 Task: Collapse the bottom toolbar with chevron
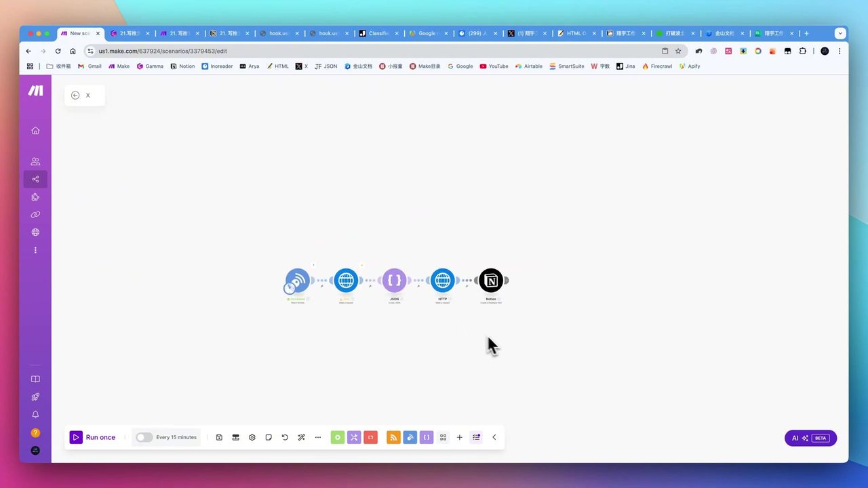494,438
